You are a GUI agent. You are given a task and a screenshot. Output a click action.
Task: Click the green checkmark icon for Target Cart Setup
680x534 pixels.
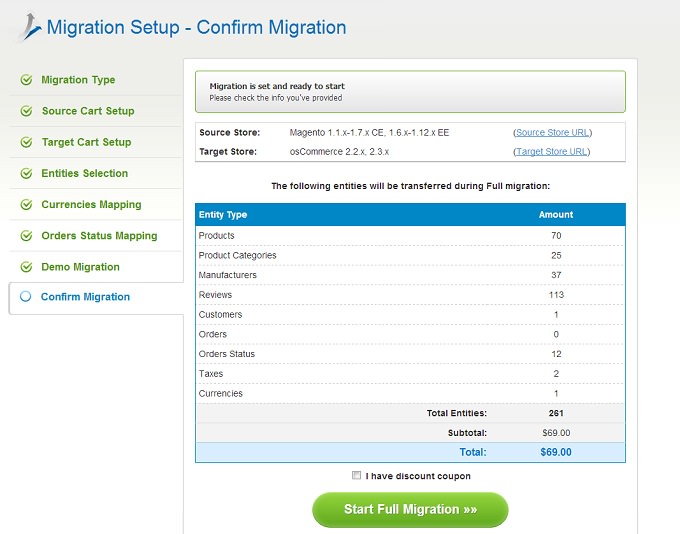point(26,142)
